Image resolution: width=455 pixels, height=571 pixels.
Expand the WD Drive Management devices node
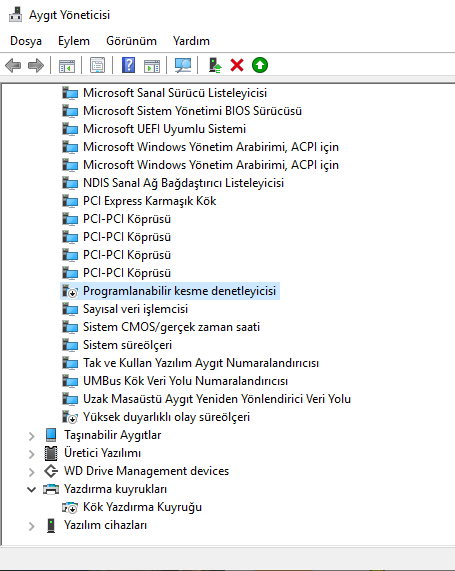tap(32, 472)
